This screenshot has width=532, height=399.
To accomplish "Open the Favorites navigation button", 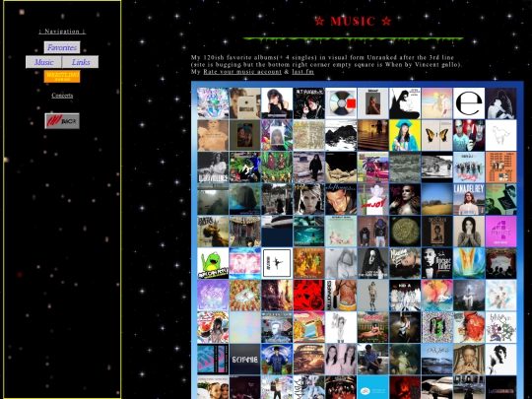I will click(x=62, y=47).
